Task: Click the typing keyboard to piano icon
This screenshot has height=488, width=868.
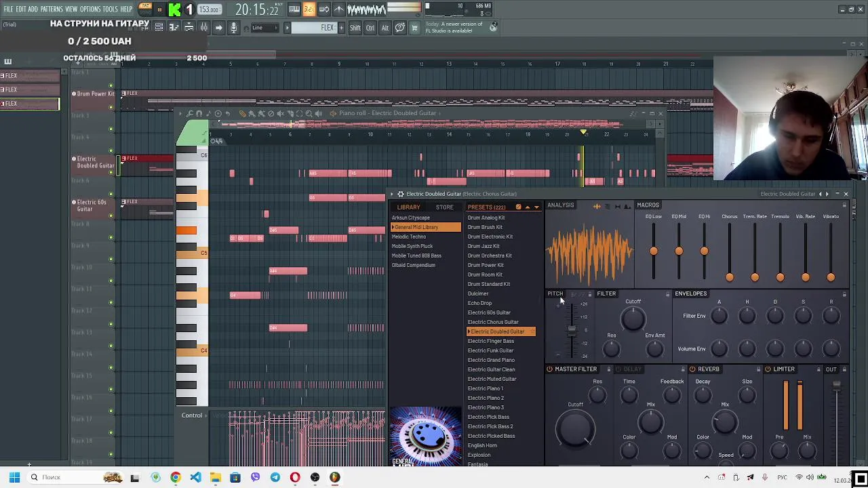Action: click(x=294, y=9)
